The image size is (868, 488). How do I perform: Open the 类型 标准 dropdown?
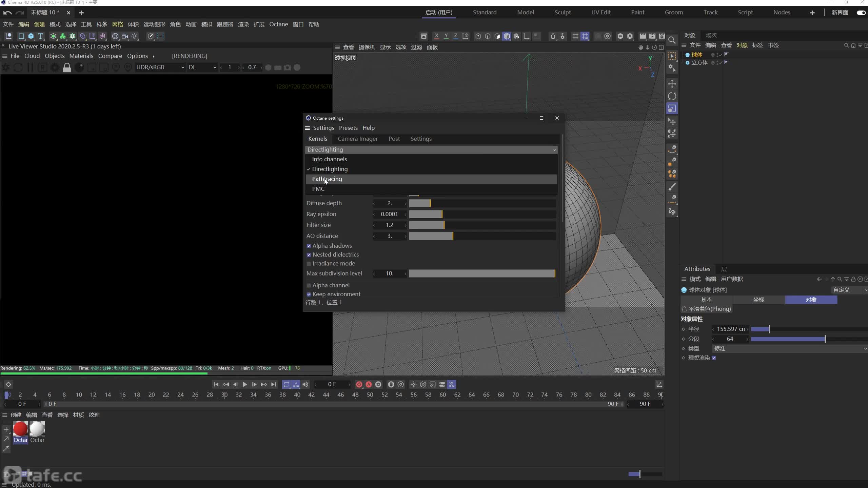coord(790,348)
